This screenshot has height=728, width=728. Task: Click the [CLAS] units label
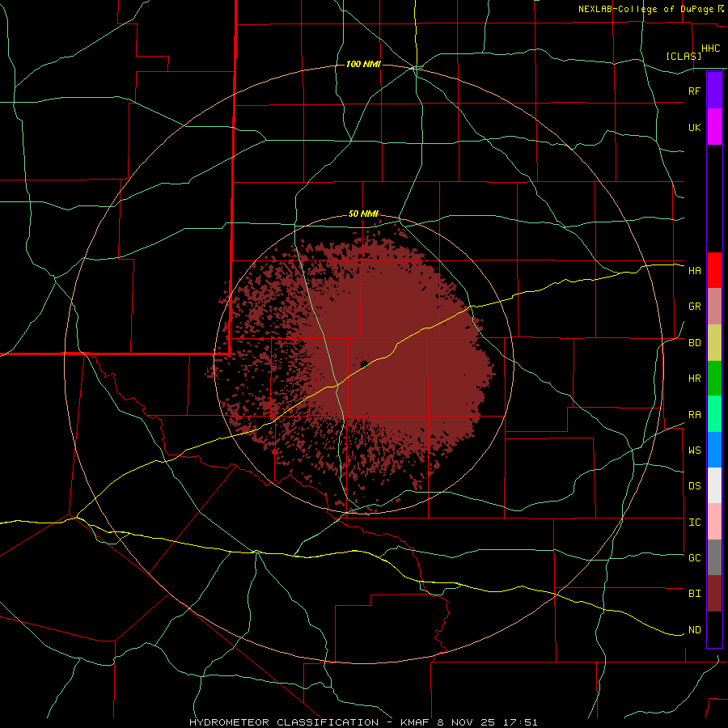684,56
